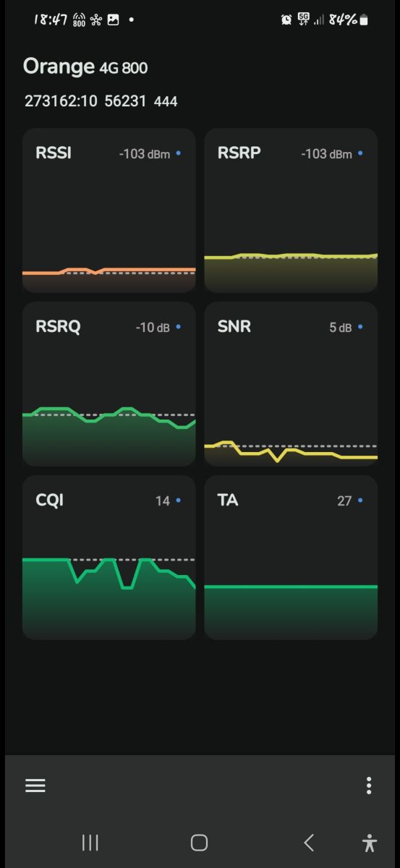Tap the Orange 4G 800 title

[x=85, y=67]
